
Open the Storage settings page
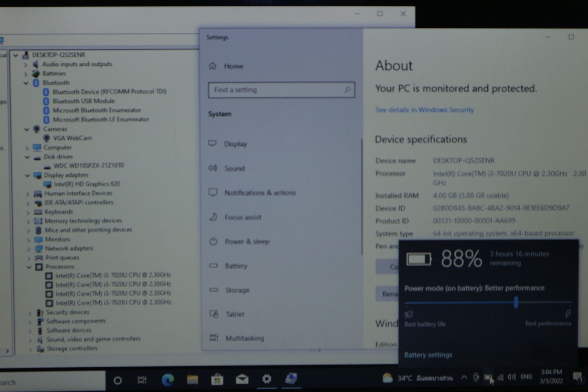coord(237,290)
